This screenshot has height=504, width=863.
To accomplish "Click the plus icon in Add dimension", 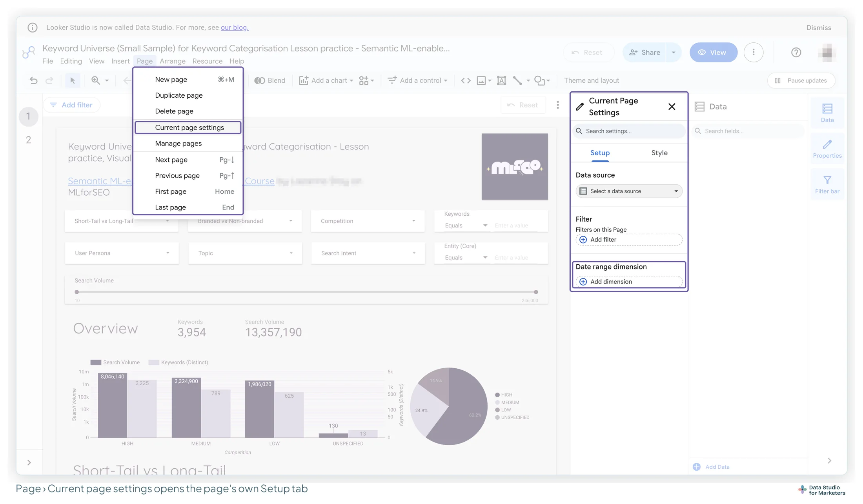I will (x=583, y=282).
